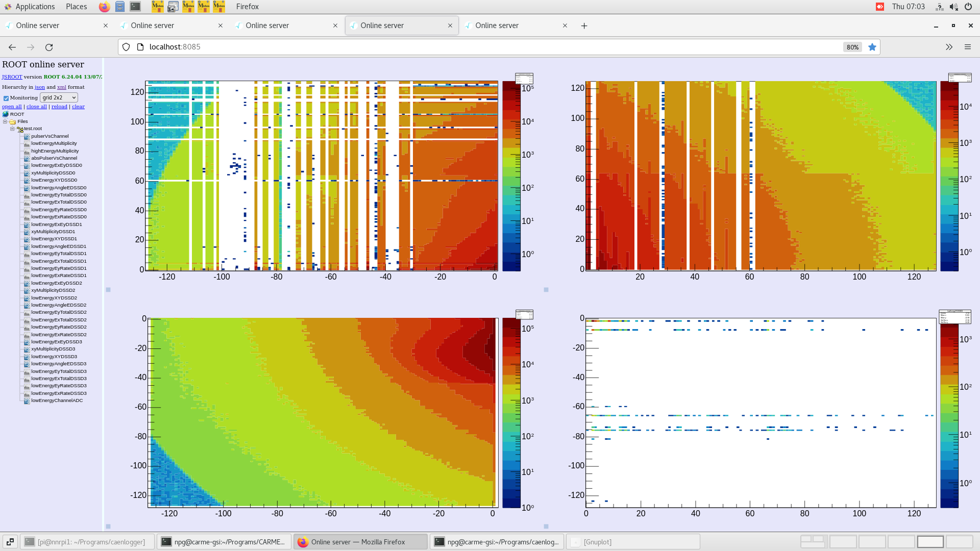Click the ROOT globe icon
Viewport: 980px width, 551px height.
click(6, 114)
